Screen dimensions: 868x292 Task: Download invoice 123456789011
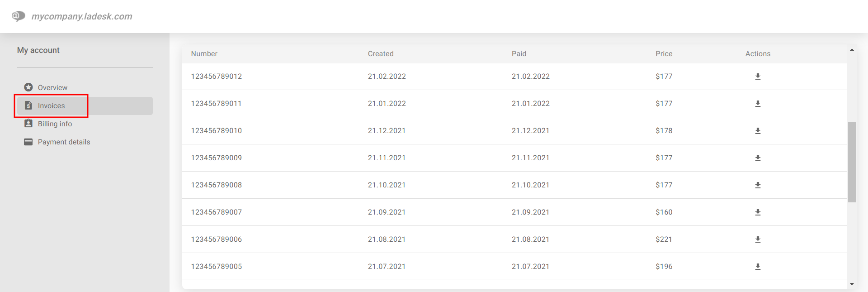point(758,104)
